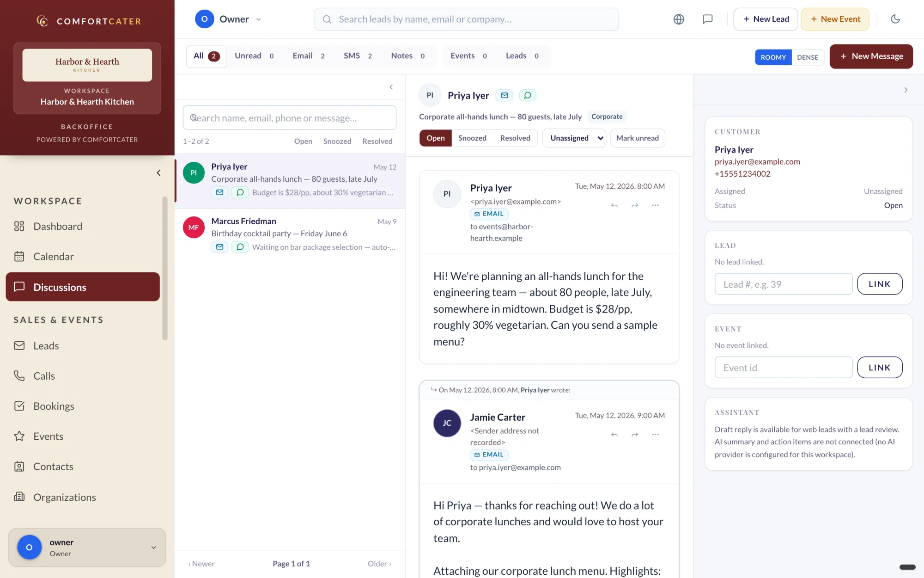
Task: Click the New Message button
Action: pos(871,56)
